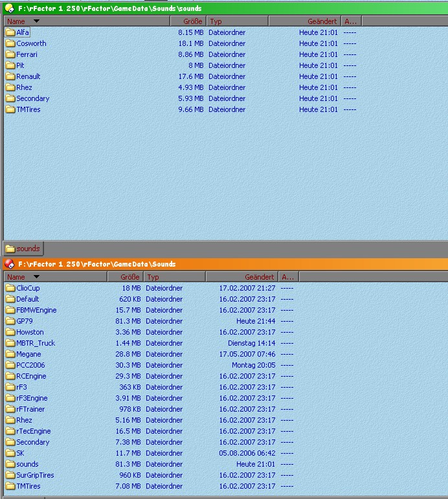
Task: Click the red icon in orange path bar
Action: (9, 264)
